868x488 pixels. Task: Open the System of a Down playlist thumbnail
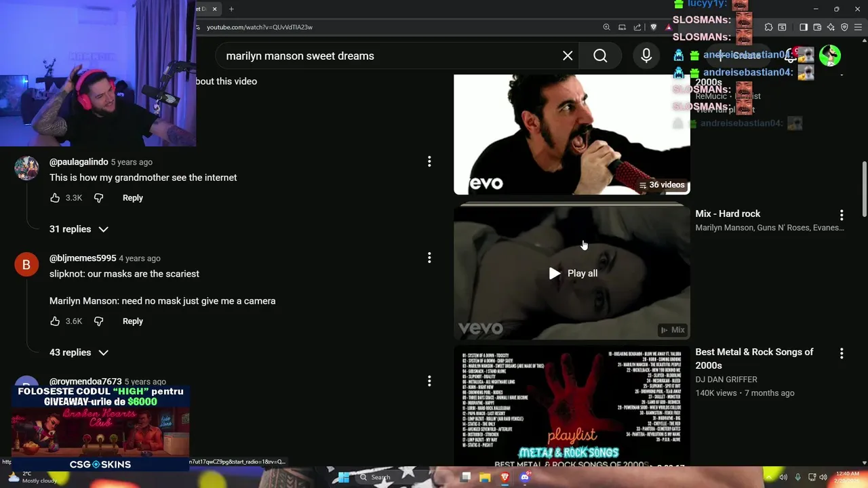[x=572, y=134]
